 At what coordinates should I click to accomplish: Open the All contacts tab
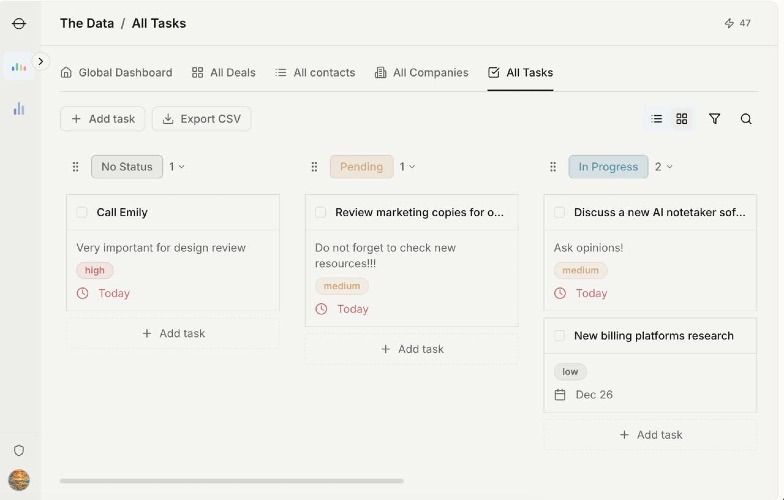pos(315,72)
